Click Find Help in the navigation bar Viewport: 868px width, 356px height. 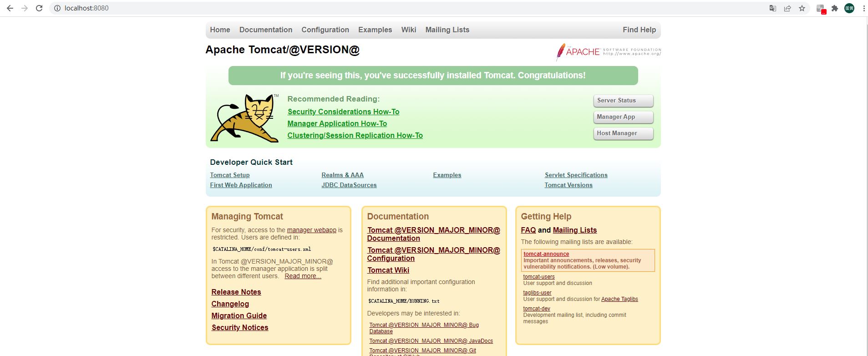click(x=639, y=30)
